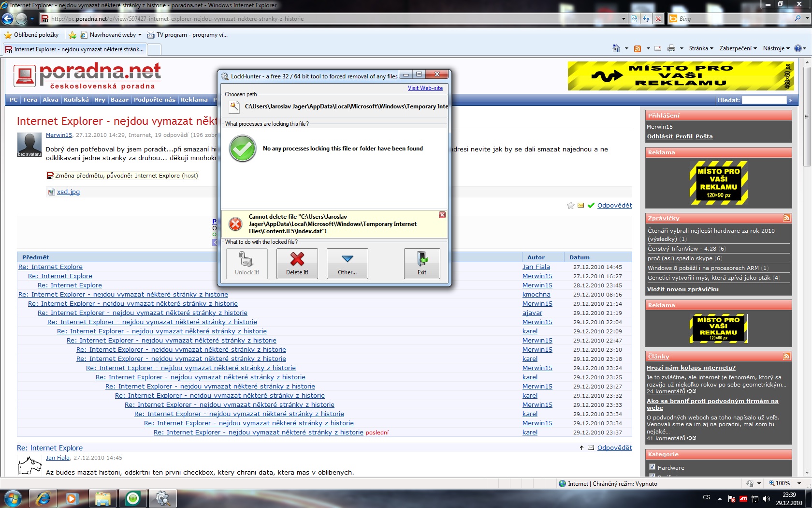Click the RSS feeds icon in command bar
This screenshot has height=508, width=812.
[x=638, y=48]
